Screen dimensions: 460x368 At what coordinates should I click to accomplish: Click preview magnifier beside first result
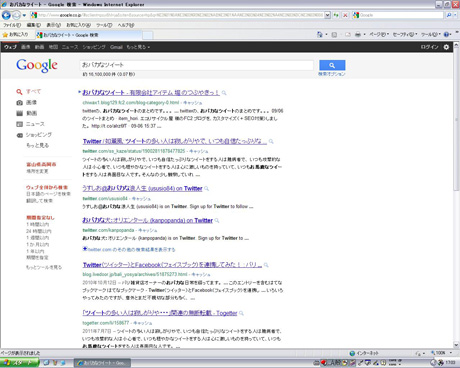click(224, 93)
